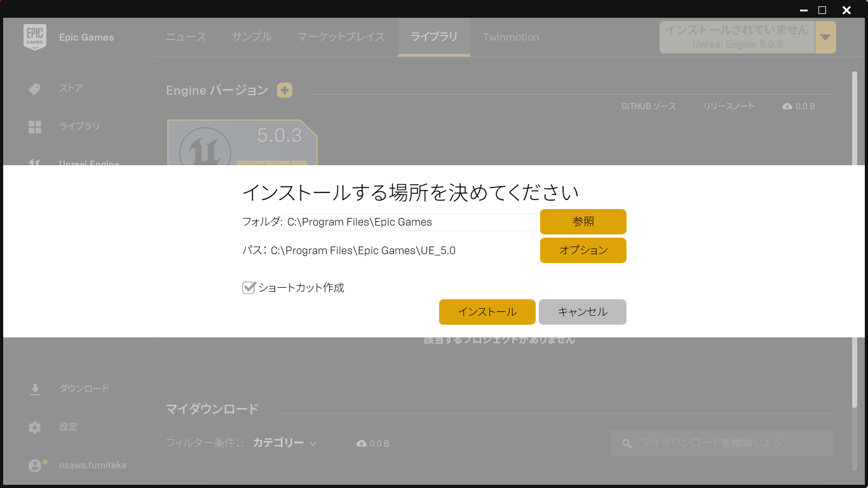Select ストア in the sidebar
The image size is (868, 488).
click(71, 88)
